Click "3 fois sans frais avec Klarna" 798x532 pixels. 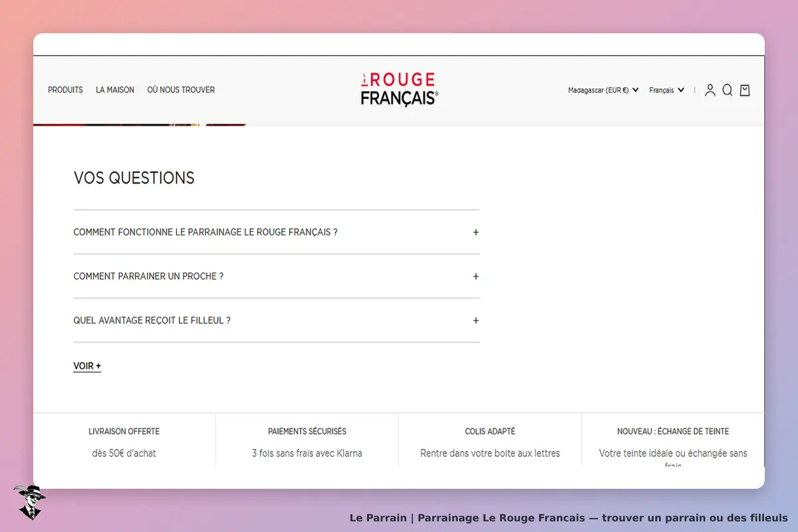pyautogui.click(x=307, y=454)
